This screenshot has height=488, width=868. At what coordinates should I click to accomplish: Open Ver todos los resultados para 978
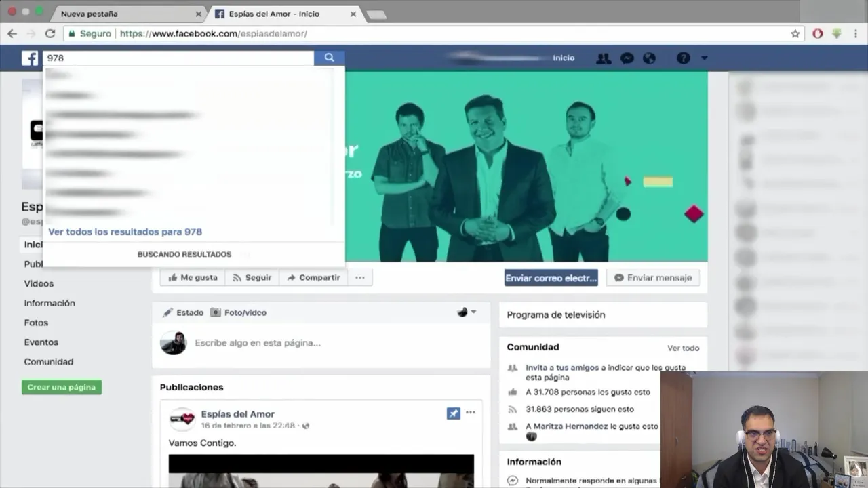(x=125, y=232)
